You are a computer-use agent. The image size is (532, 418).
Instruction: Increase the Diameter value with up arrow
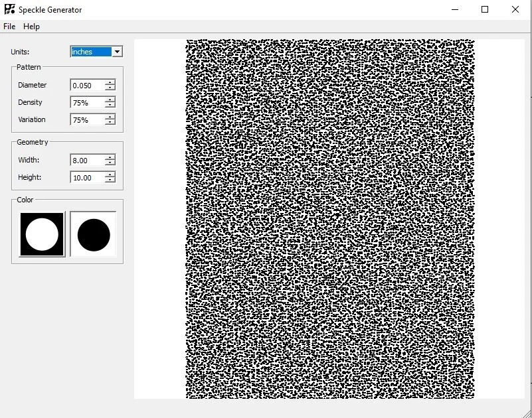110,82
